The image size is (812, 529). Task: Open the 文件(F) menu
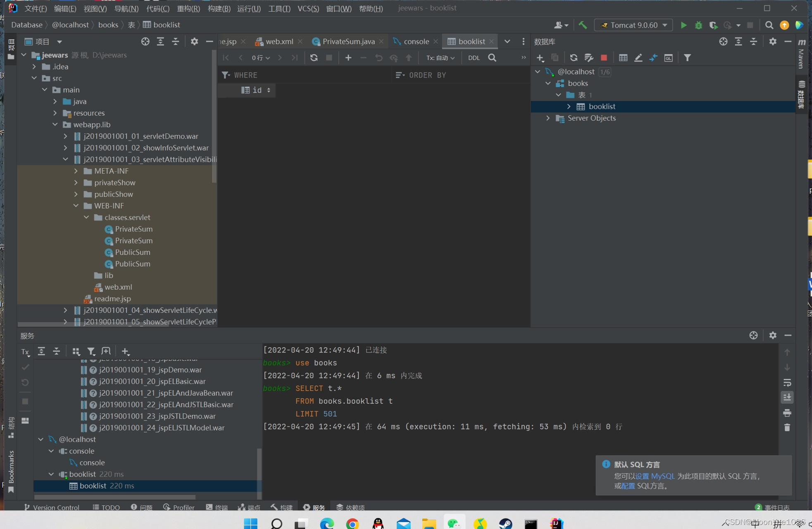pyautogui.click(x=36, y=8)
